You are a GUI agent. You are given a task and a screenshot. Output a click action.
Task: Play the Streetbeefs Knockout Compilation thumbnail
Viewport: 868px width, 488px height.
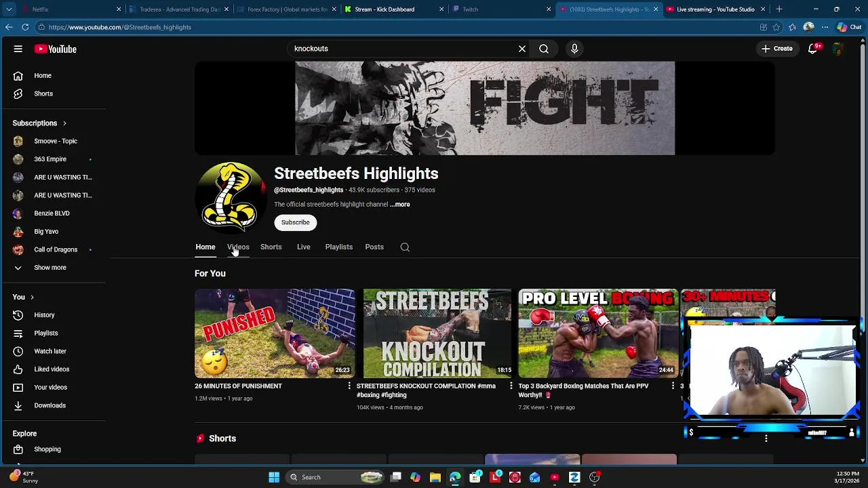click(x=437, y=333)
